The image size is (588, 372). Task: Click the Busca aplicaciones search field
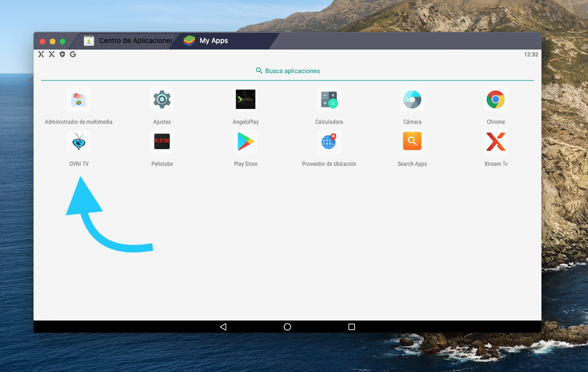(288, 70)
